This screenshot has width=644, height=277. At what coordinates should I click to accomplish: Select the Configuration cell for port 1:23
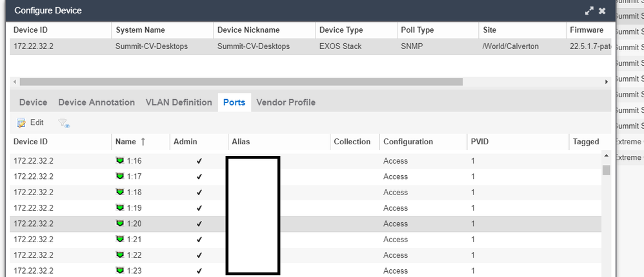coord(396,271)
